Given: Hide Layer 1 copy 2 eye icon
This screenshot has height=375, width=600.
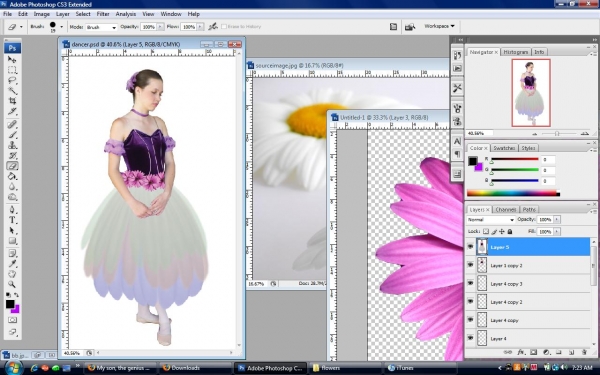Looking at the screenshot, I should 470,265.
